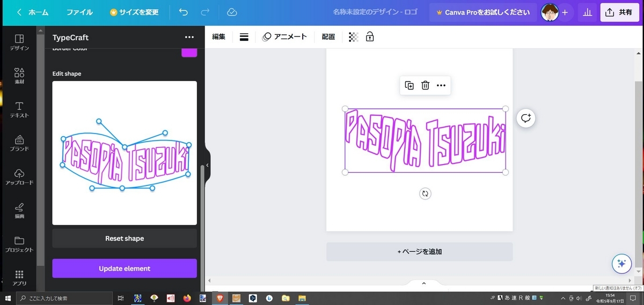644x305 pixels.
Task: Click ＋ページを追加 add page button
Action: click(420, 251)
